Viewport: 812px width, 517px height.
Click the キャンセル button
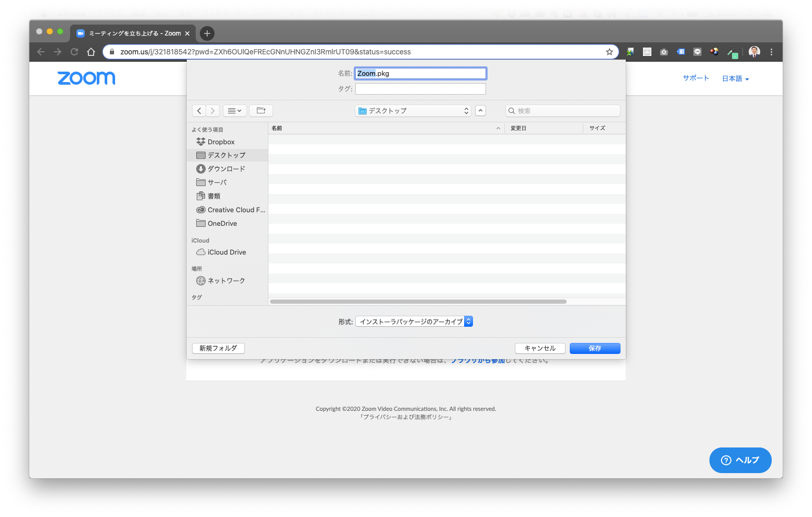pyautogui.click(x=540, y=348)
